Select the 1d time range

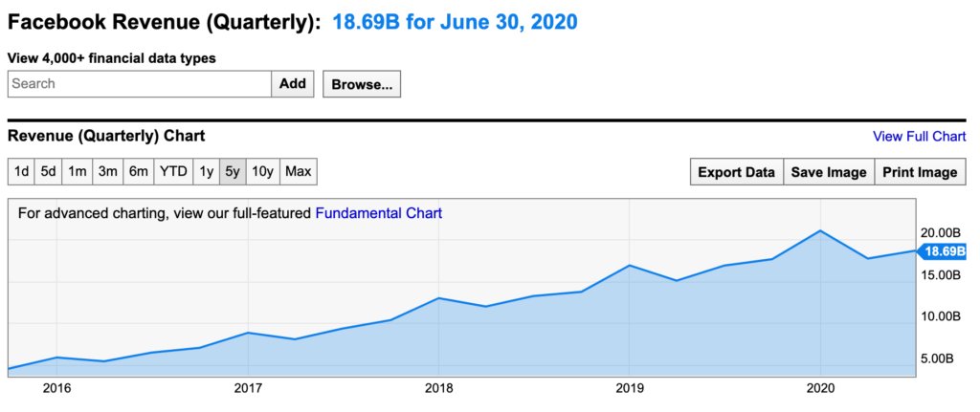[x=21, y=172]
